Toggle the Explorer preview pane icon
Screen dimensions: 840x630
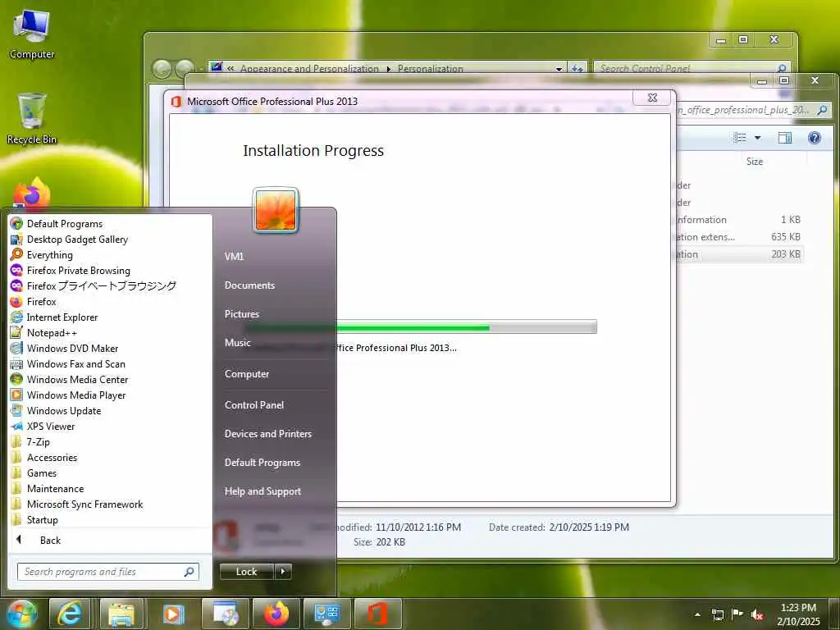point(785,138)
